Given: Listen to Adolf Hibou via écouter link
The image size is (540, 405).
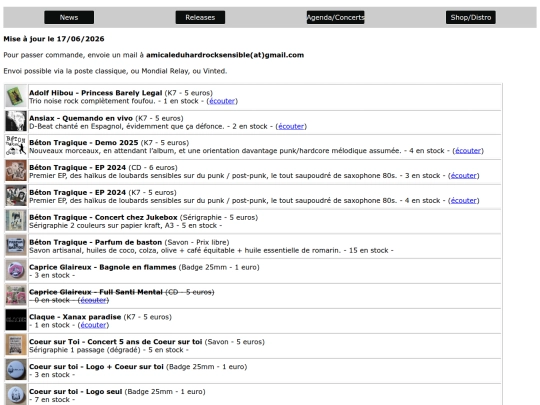Looking at the screenshot, I should click(x=222, y=101).
